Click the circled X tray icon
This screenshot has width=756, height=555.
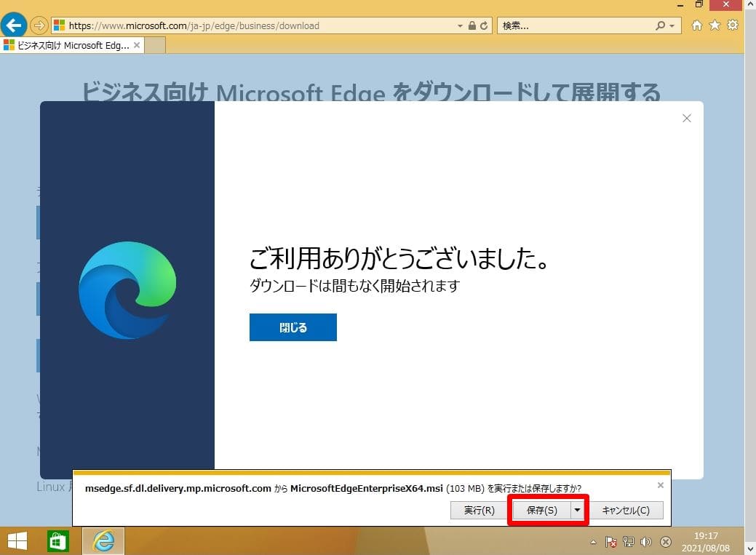tap(666, 542)
